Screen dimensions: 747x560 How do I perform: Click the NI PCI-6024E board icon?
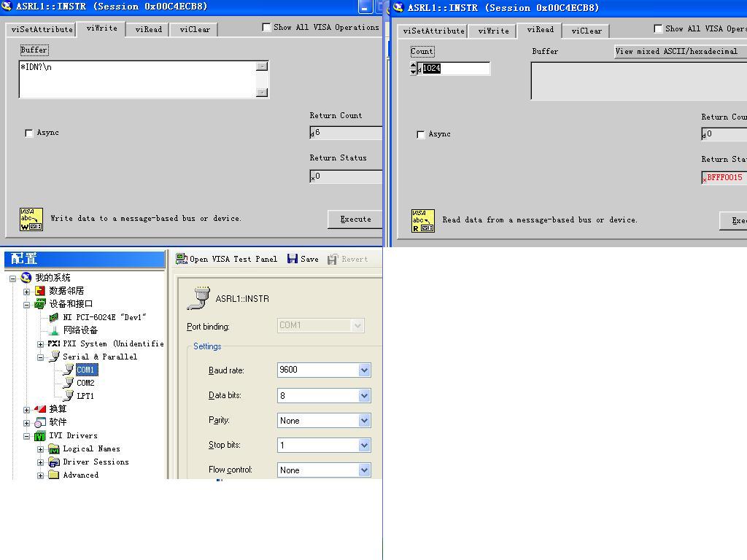(54, 317)
